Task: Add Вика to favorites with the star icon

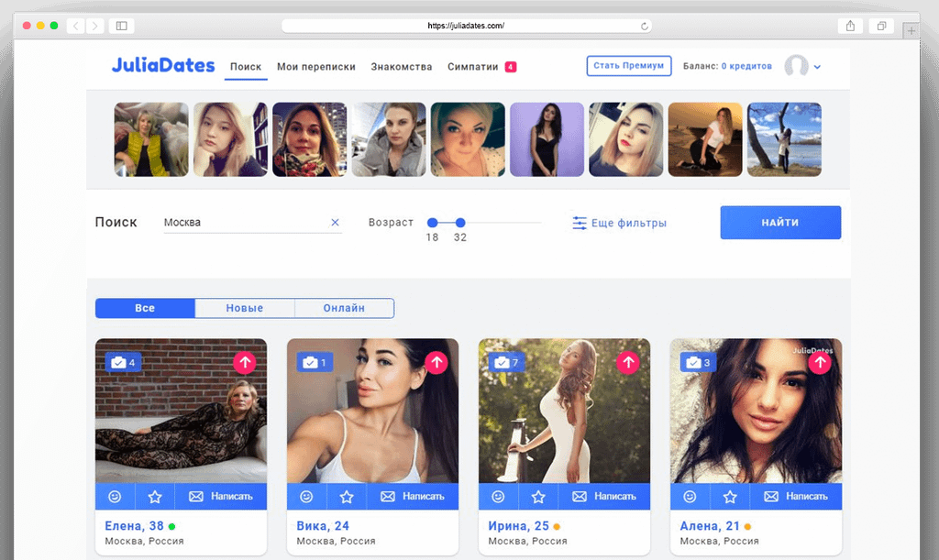Action: coord(347,497)
